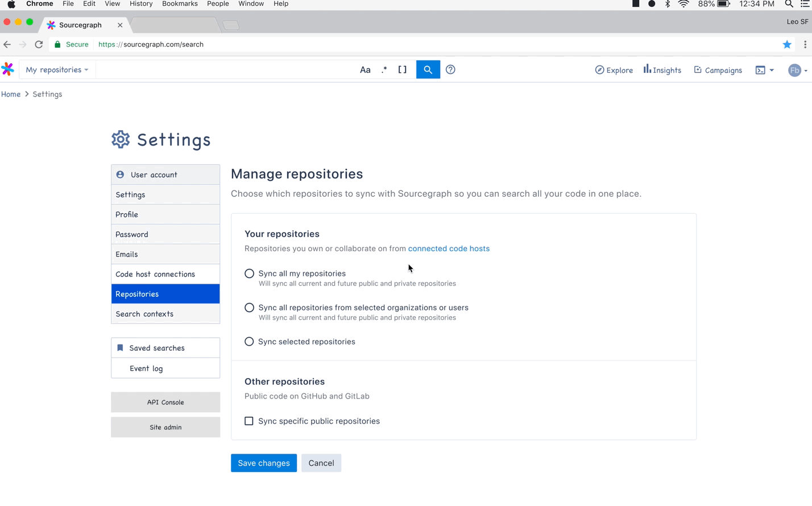
Task: Toggle regular expression search icon
Action: (x=384, y=70)
